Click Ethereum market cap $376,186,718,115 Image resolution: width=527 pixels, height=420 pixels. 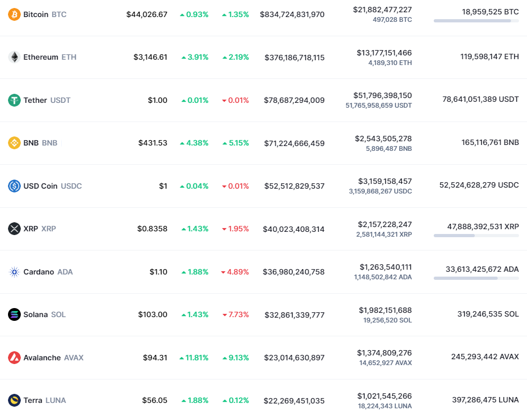click(295, 58)
